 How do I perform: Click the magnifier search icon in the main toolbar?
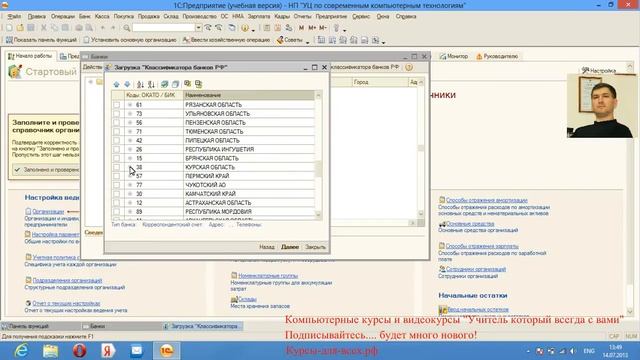pyautogui.click(x=127, y=28)
